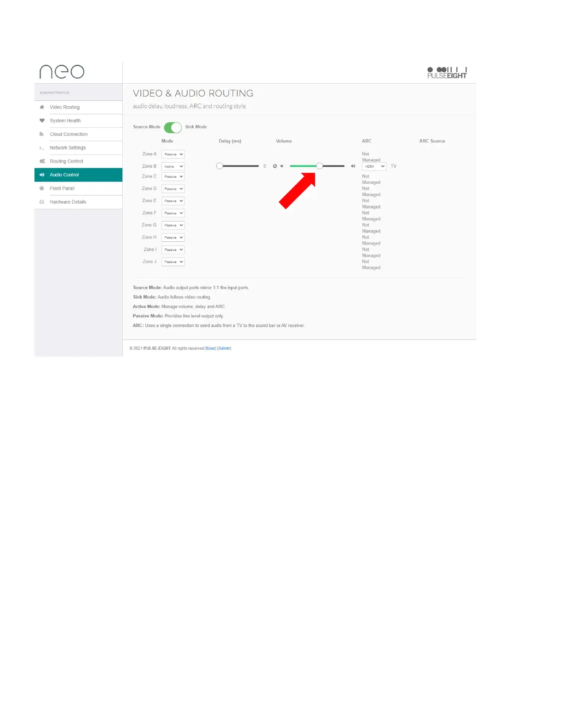Click the home icon beside Video Routing
This screenshot has height=728, width=563.
[x=42, y=107]
